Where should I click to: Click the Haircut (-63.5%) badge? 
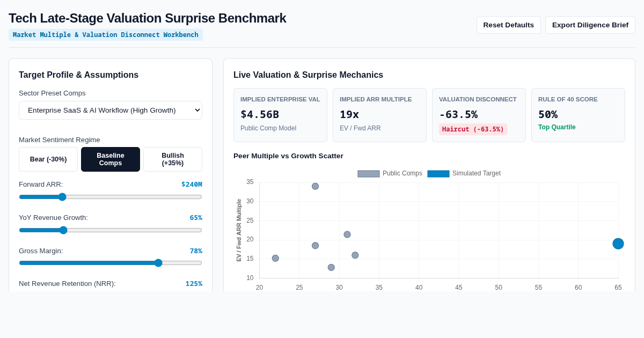tap(473, 129)
